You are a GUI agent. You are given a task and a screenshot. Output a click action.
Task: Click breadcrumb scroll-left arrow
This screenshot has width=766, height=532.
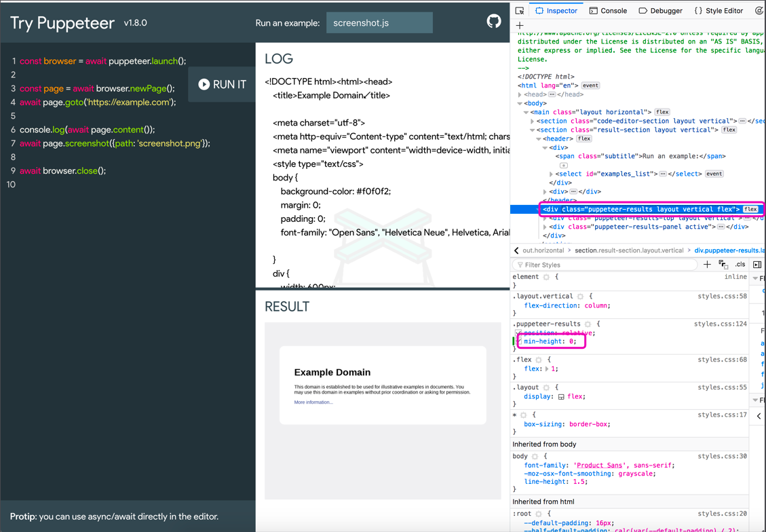tap(516, 250)
